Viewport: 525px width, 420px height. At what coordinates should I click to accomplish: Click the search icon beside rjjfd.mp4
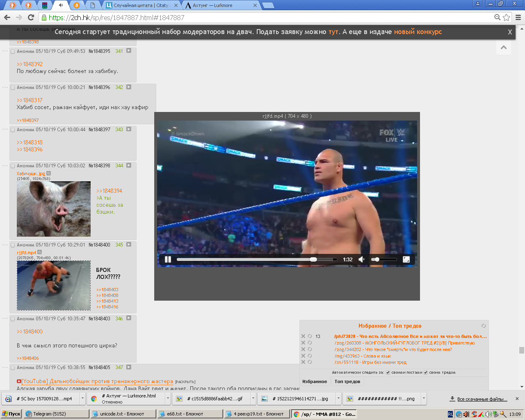tap(39, 252)
